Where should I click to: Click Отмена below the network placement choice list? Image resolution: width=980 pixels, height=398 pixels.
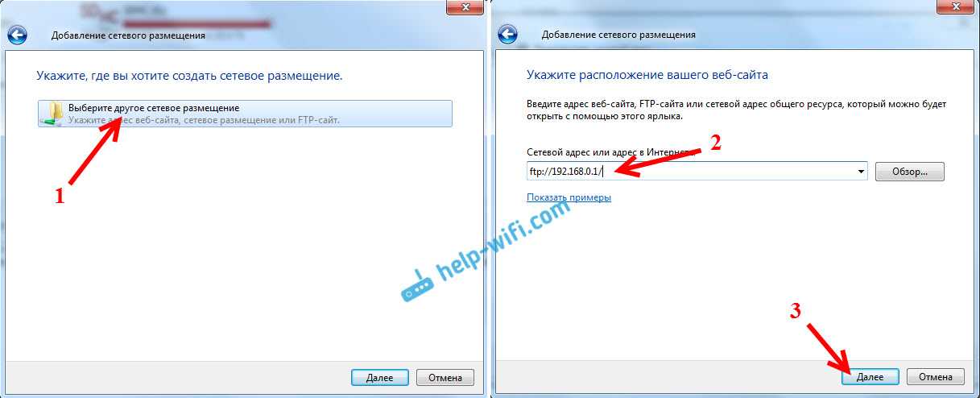point(445,377)
